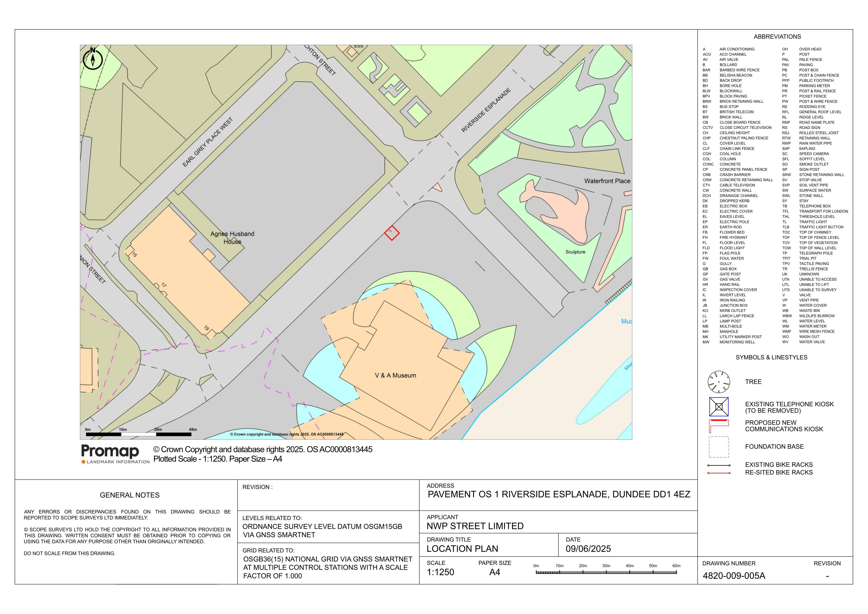Click the Waterfront Place label
868x614 pixels.
(x=607, y=181)
